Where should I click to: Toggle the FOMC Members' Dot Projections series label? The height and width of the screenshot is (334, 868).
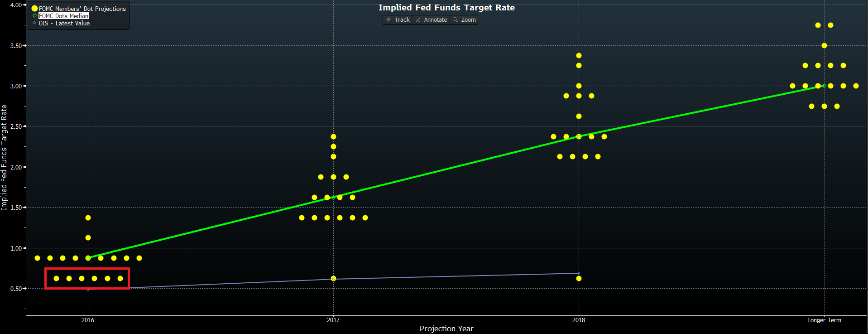(82, 9)
